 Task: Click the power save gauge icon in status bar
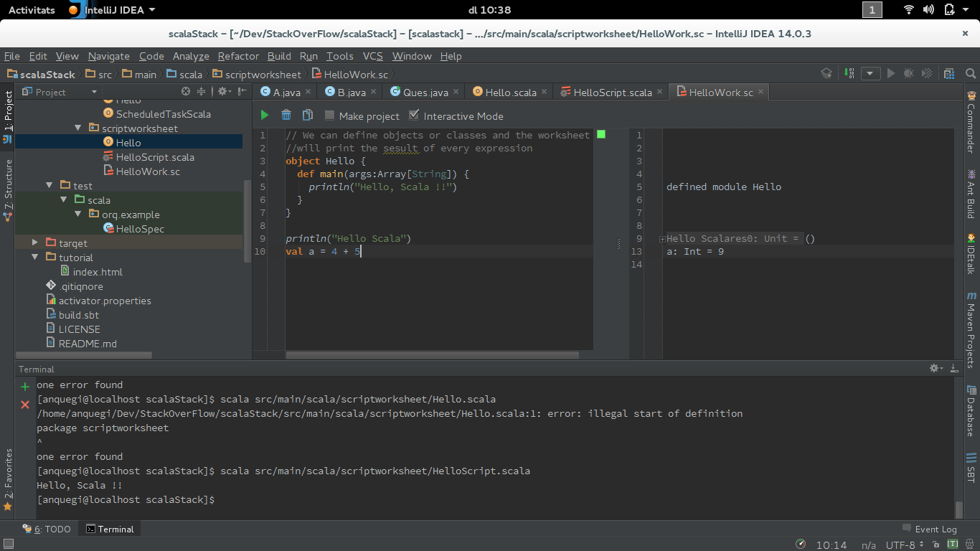pos(801,545)
